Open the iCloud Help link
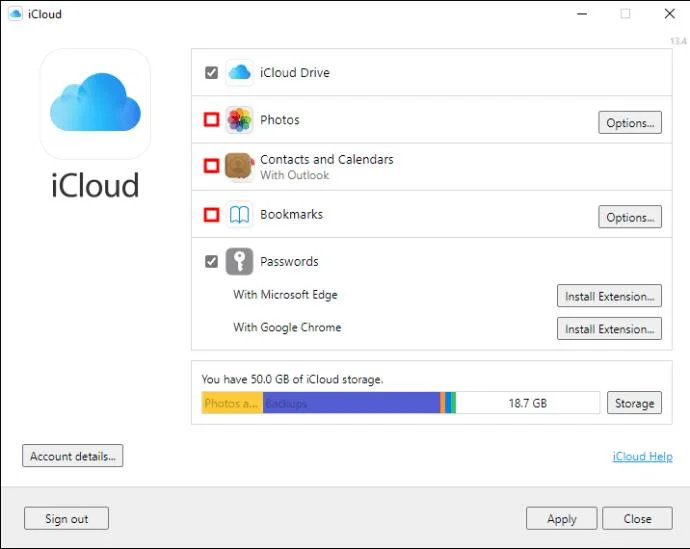 tap(642, 457)
